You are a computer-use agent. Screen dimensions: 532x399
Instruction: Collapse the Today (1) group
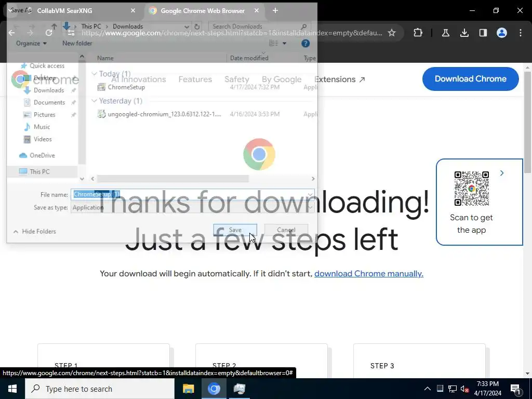click(95, 74)
